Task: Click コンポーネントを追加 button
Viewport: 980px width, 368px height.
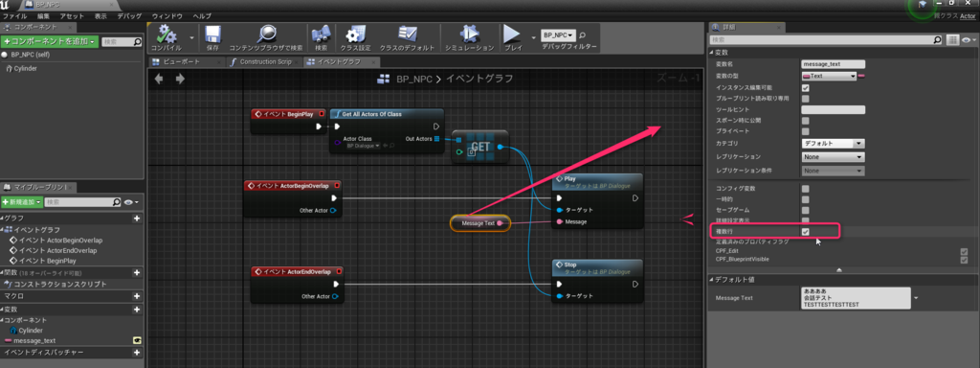Action: pos(50,41)
